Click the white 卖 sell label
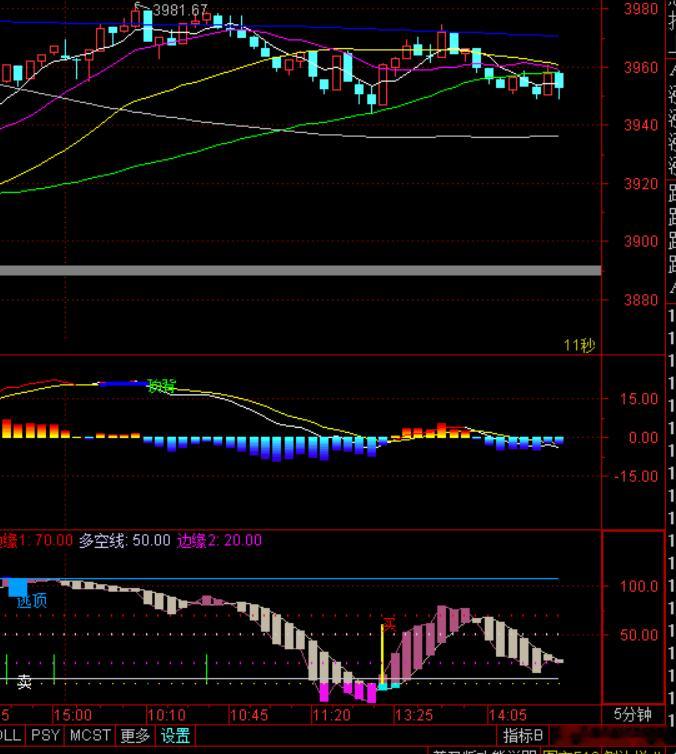The height and width of the screenshot is (754, 676). click(25, 681)
